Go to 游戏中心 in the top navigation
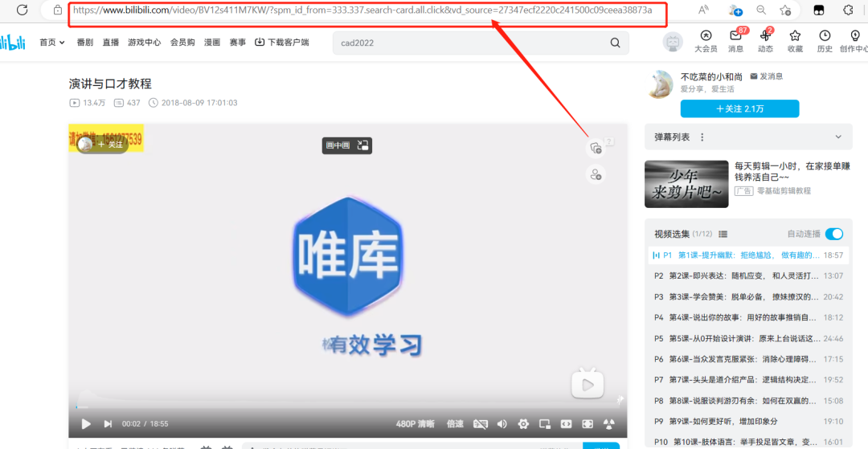 pos(145,43)
